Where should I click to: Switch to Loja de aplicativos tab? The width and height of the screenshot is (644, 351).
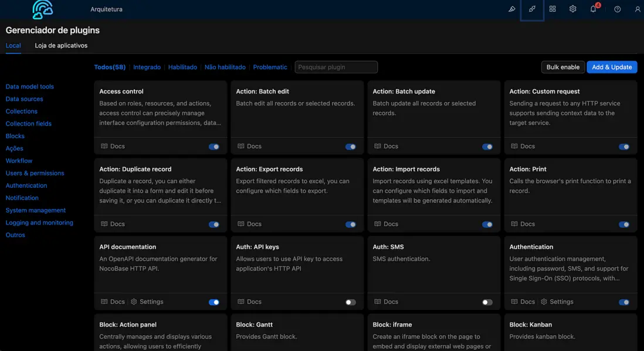coord(61,46)
